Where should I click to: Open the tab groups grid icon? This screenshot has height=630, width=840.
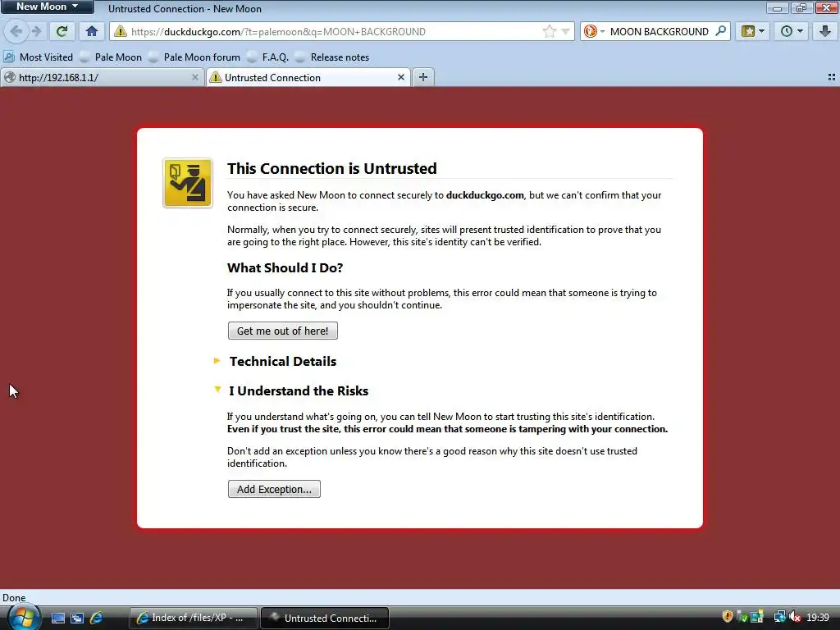(832, 77)
